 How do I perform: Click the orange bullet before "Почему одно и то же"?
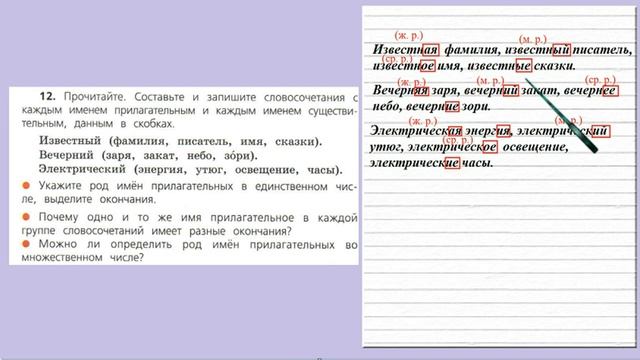(26, 217)
